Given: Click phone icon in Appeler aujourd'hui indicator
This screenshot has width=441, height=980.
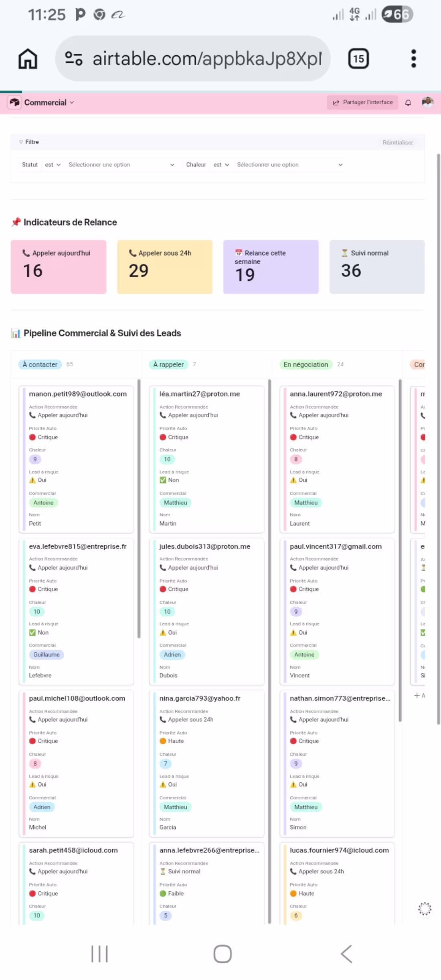Looking at the screenshot, I should point(26,253).
